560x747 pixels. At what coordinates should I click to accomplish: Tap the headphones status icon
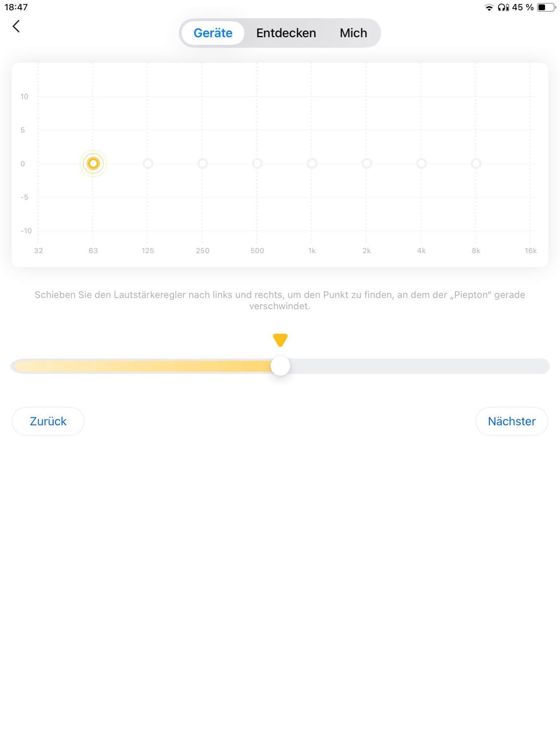coord(503,7)
